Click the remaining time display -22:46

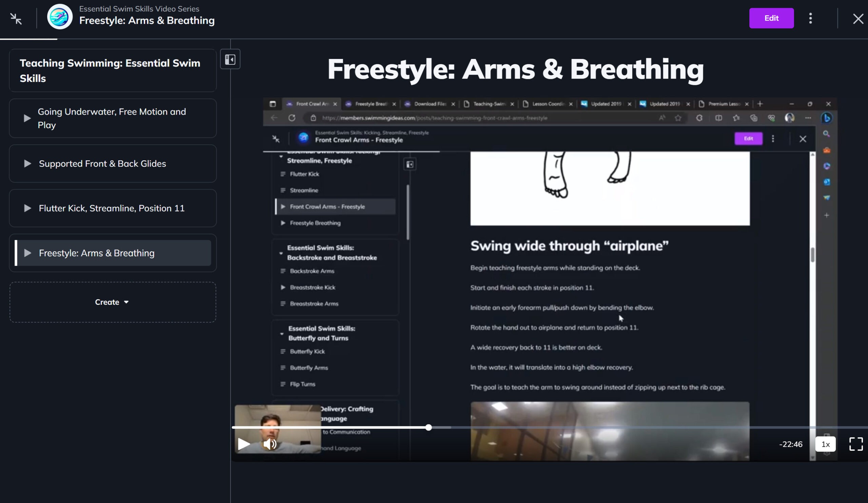click(x=790, y=444)
